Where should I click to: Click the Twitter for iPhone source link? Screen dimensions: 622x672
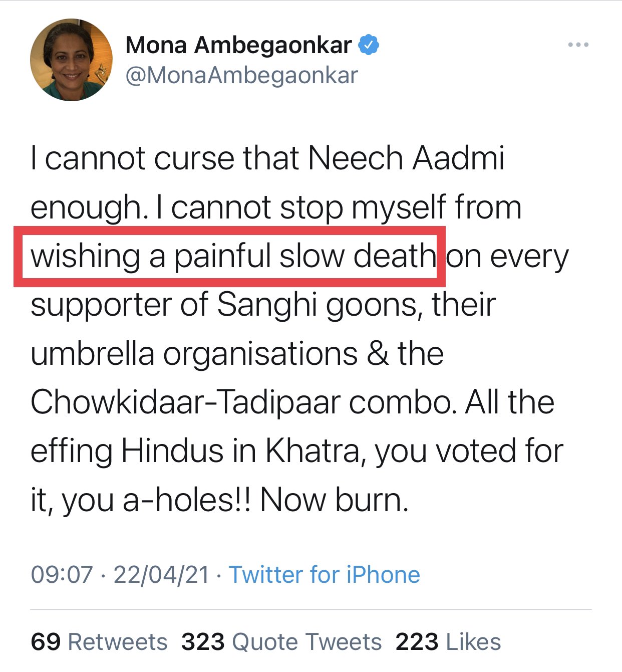click(324, 575)
